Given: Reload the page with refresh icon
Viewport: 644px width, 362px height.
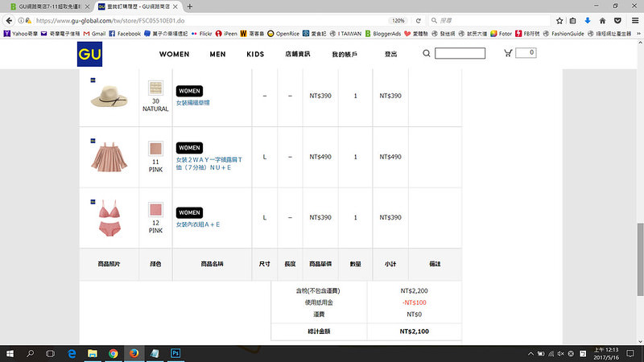Looking at the screenshot, I should [418, 21].
